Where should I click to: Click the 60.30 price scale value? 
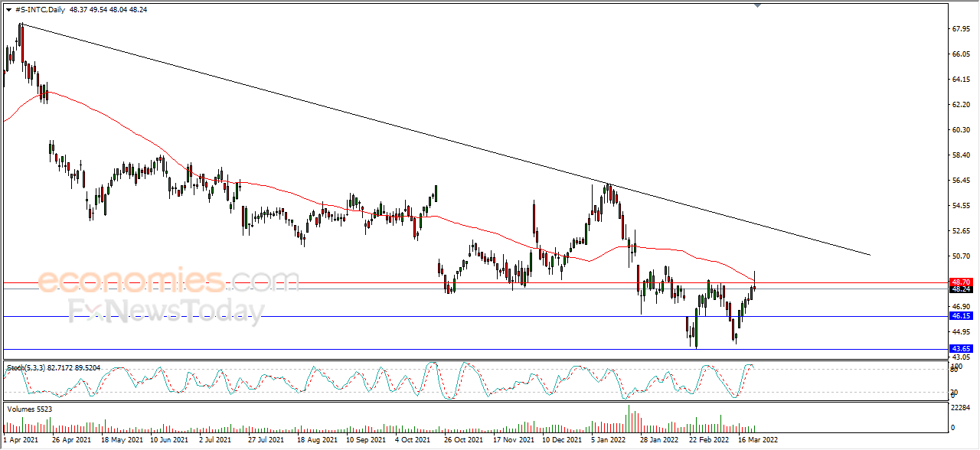tap(961, 130)
